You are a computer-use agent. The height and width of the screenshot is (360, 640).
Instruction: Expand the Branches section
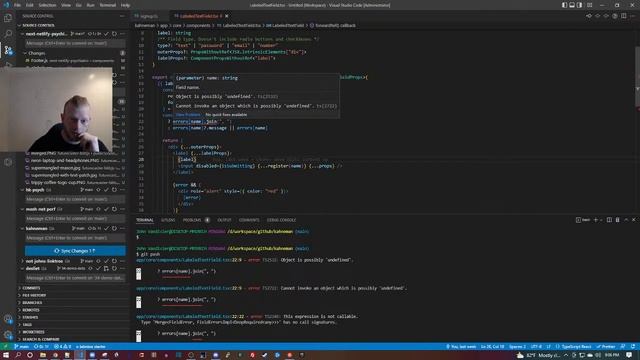coord(32,303)
